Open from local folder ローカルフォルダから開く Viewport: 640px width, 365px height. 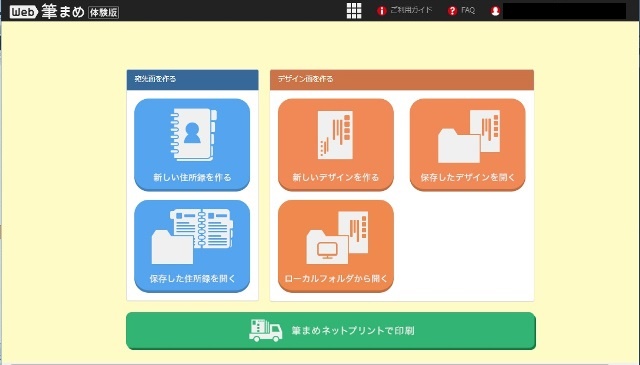click(336, 246)
